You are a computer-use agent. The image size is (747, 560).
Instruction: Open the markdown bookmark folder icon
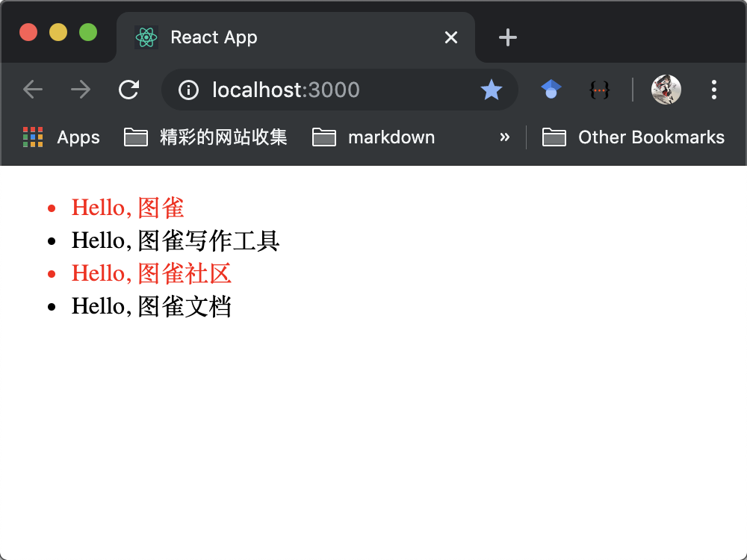coord(323,137)
